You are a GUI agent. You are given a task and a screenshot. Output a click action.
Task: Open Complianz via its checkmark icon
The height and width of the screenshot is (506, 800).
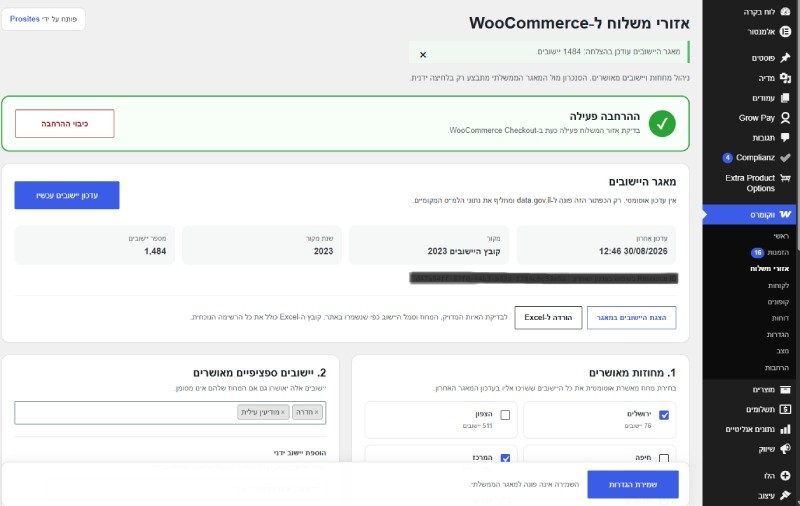pos(785,158)
